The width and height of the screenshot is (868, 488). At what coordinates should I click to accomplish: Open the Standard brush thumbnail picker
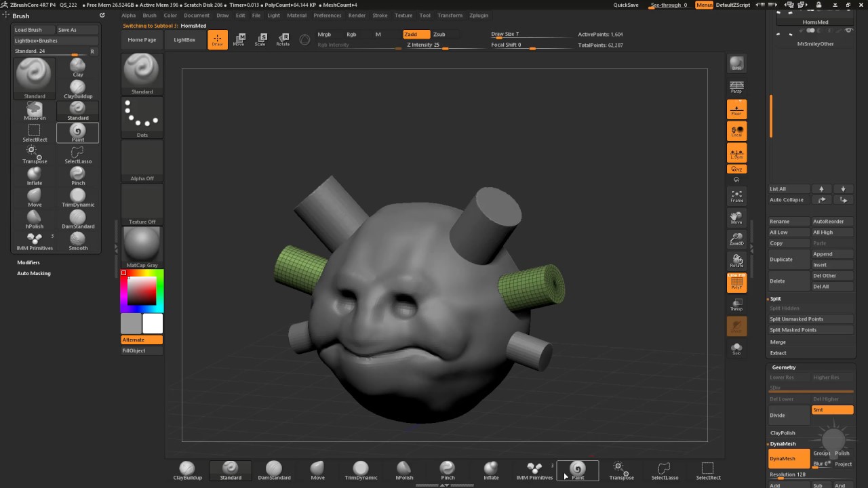[x=142, y=74]
